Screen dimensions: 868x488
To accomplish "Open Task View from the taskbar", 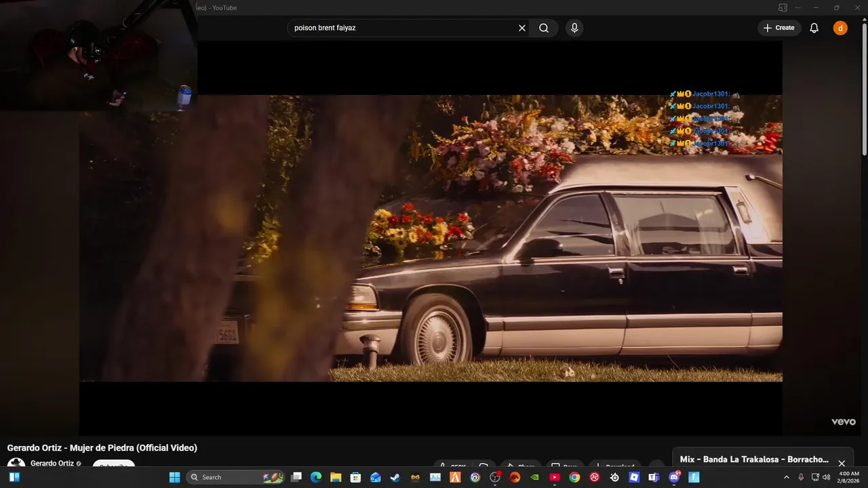I will click(x=296, y=477).
